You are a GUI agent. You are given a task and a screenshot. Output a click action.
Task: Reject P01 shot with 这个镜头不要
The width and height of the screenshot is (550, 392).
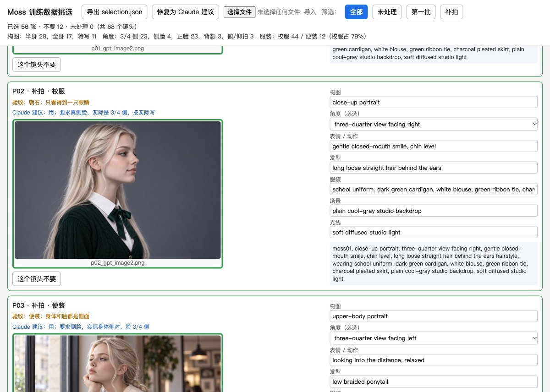37,65
